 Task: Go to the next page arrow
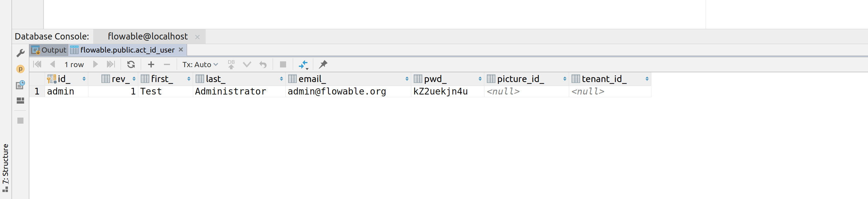coord(95,64)
